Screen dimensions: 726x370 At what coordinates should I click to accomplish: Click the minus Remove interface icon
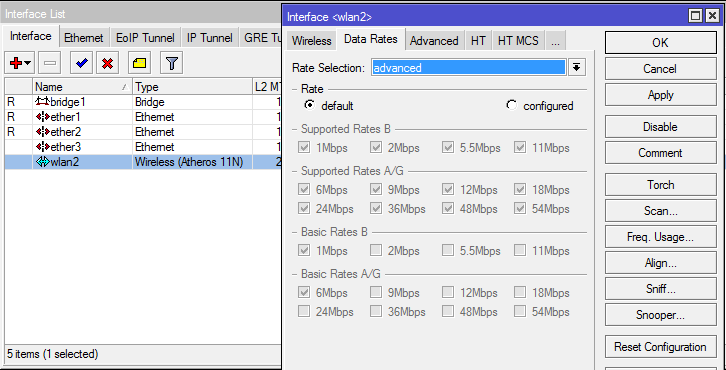[50, 63]
